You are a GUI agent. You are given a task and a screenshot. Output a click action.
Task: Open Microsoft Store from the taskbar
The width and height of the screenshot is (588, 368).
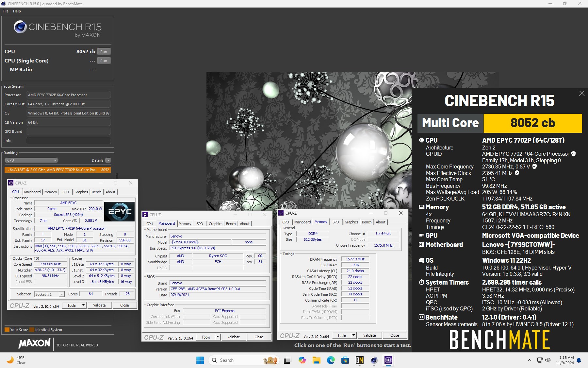tap(345, 360)
